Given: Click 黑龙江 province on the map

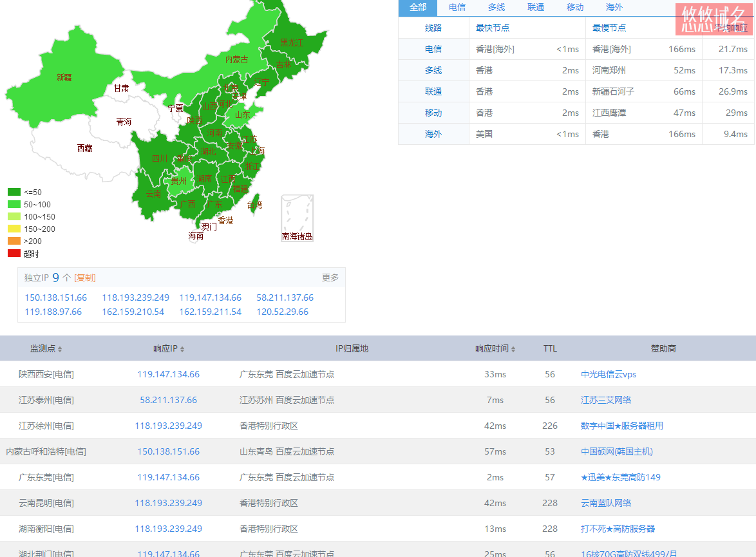Looking at the screenshot, I should (291, 42).
